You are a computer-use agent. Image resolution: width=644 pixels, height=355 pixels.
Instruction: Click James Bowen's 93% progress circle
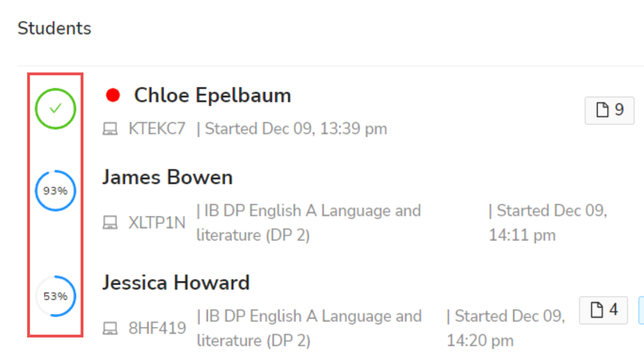(x=55, y=191)
